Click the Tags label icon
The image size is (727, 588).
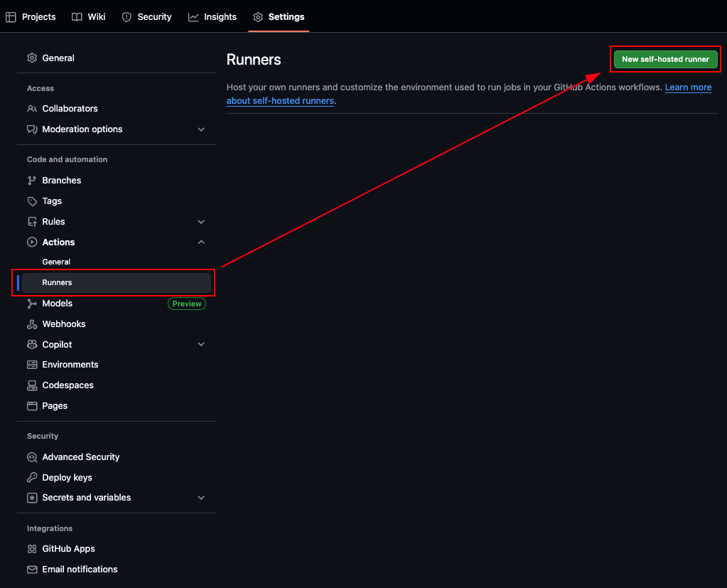(x=32, y=201)
